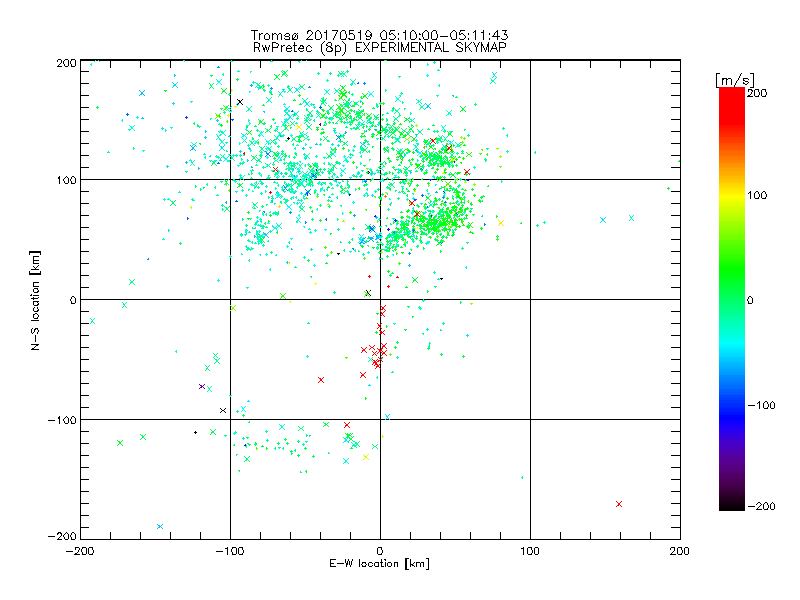Click the colorbar tick label '-200'
Screen dimensions: 800x600
coord(761,506)
